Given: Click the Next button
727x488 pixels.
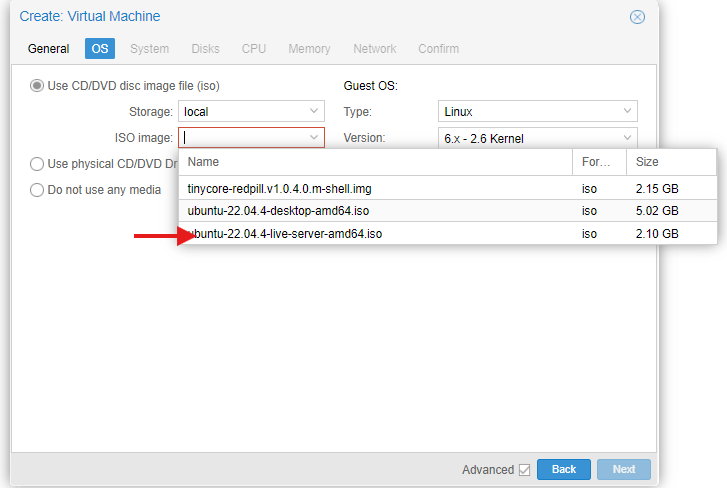Looking at the screenshot, I should point(624,469).
